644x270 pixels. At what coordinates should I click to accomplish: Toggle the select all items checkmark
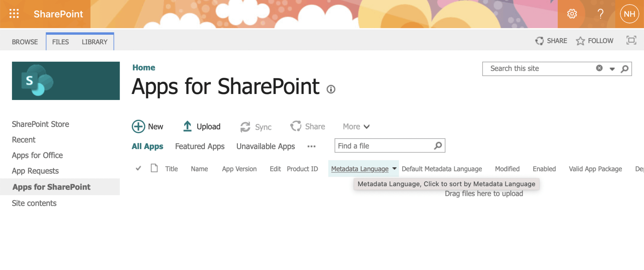pyautogui.click(x=138, y=169)
